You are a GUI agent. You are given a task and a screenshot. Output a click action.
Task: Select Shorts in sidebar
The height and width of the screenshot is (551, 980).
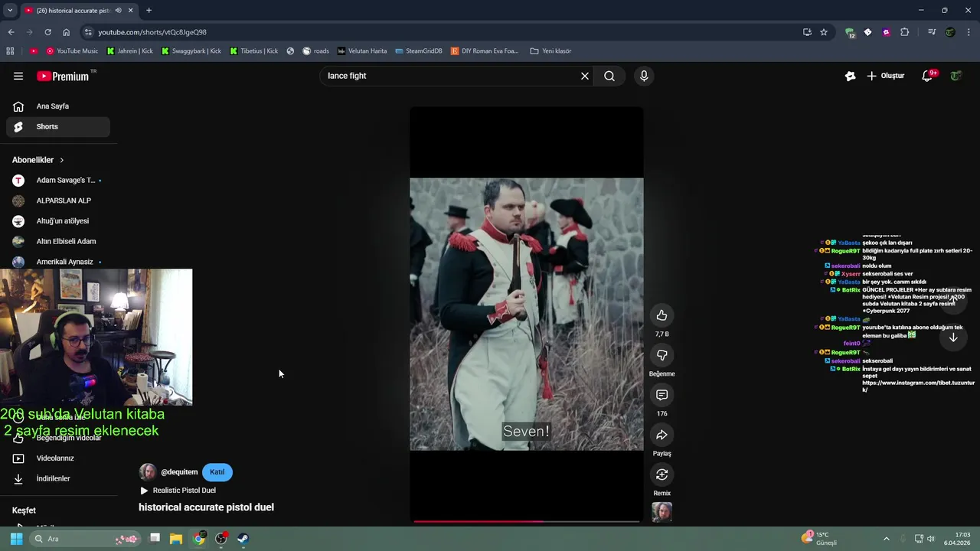57,126
